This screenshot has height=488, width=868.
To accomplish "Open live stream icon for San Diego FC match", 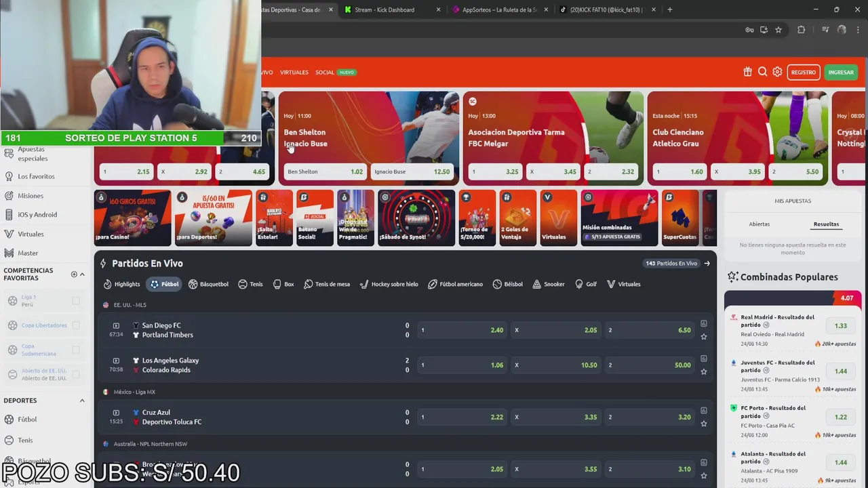I will (116, 326).
